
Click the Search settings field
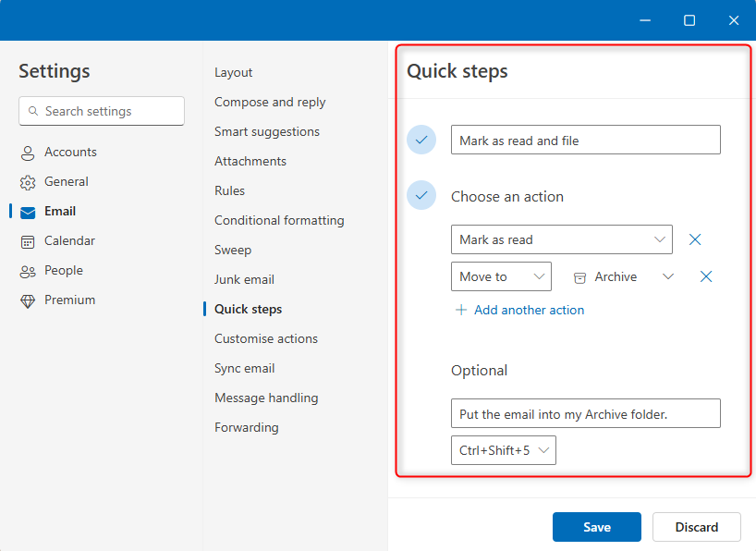coord(102,111)
